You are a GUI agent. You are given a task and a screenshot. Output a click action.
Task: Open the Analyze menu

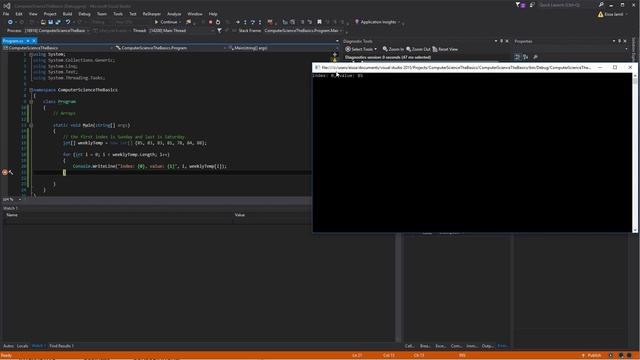[x=174, y=14]
